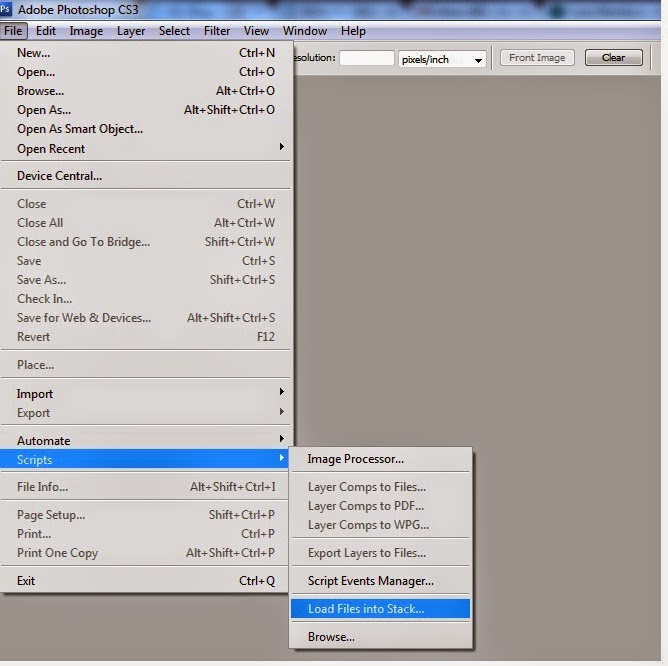The image size is (668, 666).
Task: Choose Browse... in the File menu
Action: 146,91
